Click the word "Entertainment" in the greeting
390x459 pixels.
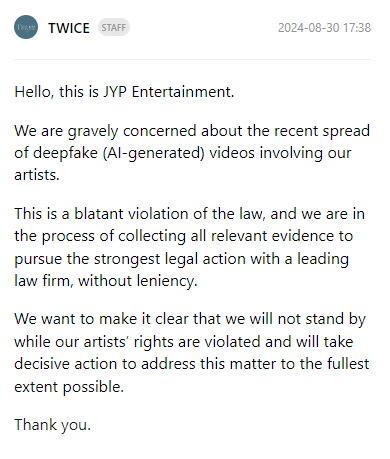pyautogui.click(x=183, y=92)
